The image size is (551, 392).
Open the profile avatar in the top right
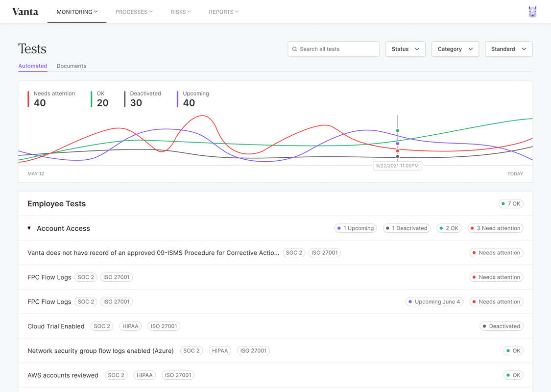coord(532,11)
